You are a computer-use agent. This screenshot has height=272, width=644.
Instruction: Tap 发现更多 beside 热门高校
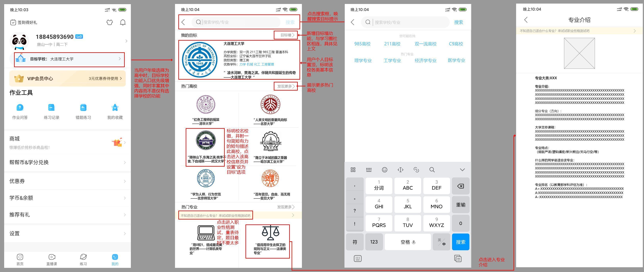pos(286,86)
